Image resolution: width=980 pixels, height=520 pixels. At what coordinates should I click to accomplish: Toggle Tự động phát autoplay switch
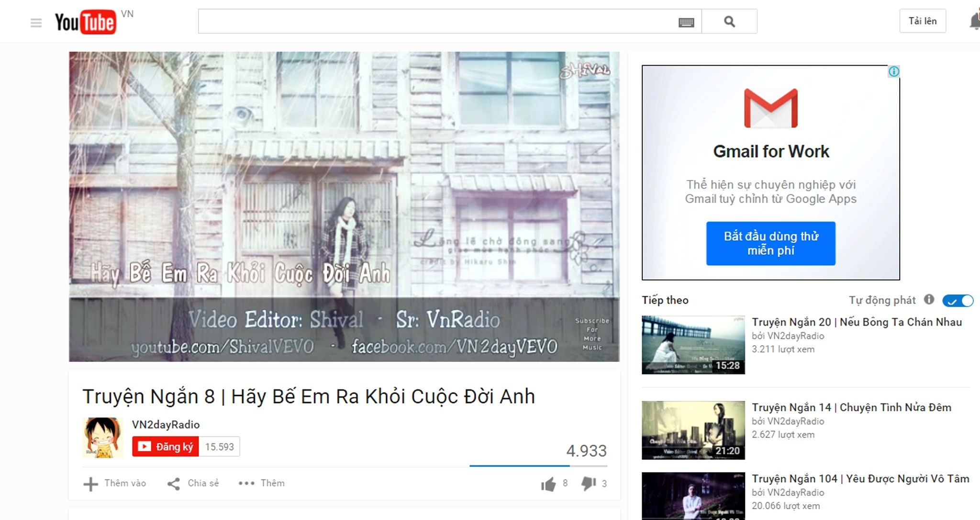958,301
